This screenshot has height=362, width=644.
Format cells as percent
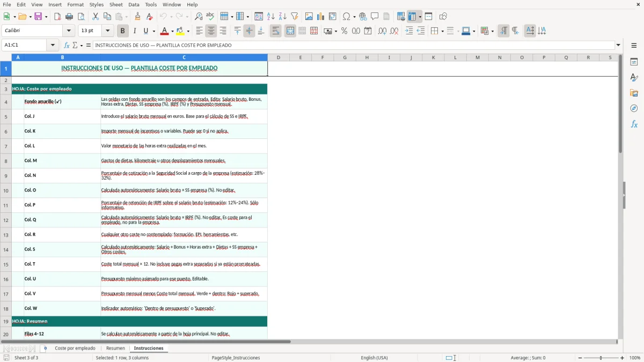coord(345,31)
